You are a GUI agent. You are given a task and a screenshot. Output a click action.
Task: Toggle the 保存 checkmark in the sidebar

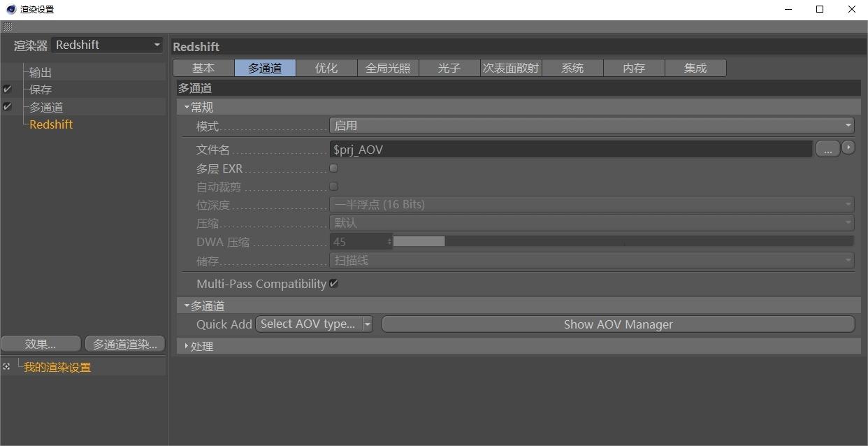[x=7, y=89]
